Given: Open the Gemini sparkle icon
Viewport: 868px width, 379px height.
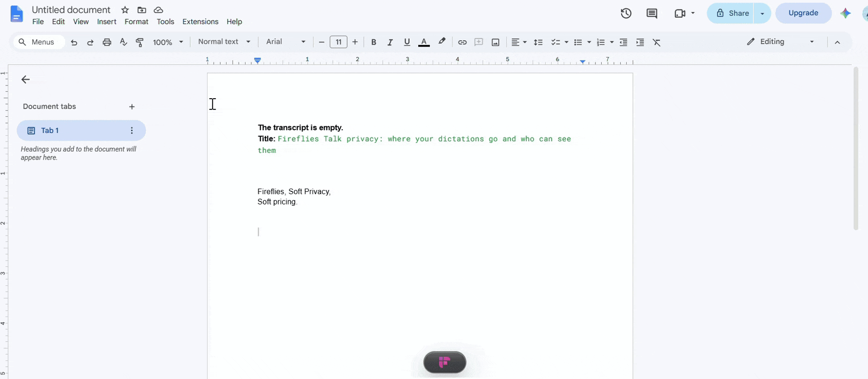Looking at the screenshot, I should 845,13.
